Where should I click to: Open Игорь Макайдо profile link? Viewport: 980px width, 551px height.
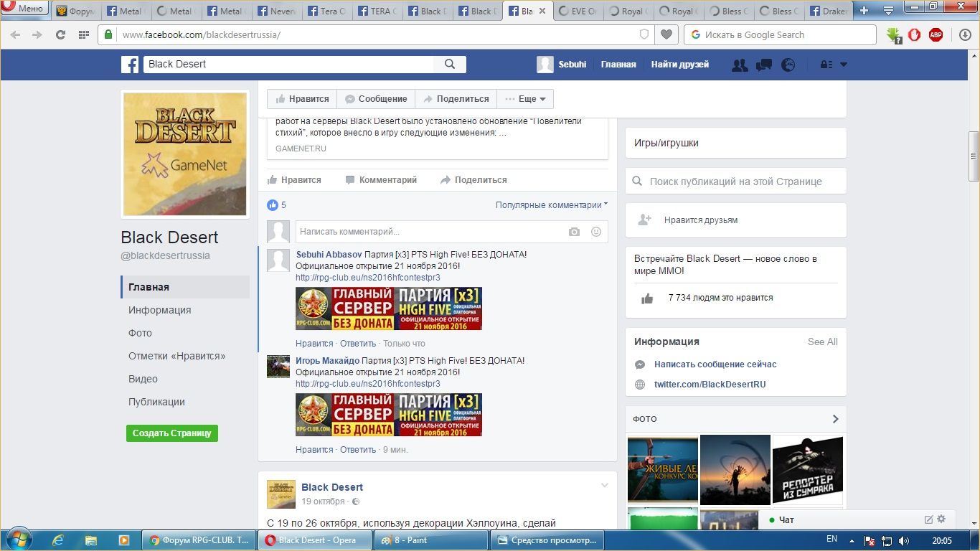327,361
